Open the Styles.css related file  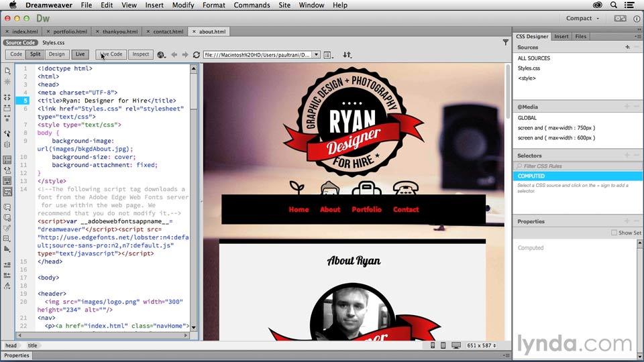pyautogui.click(x=54, y=43)
